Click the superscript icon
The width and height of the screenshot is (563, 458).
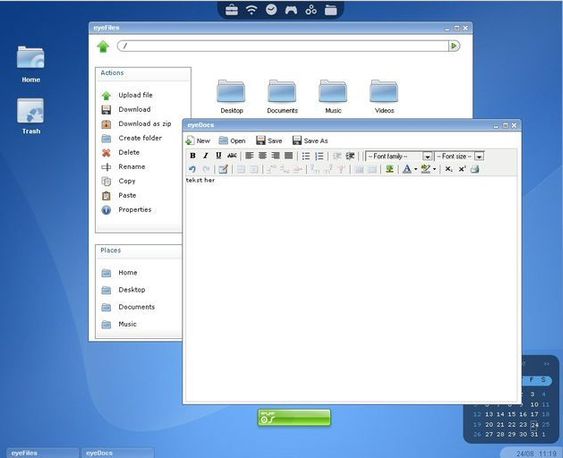(x=462, y=169)
